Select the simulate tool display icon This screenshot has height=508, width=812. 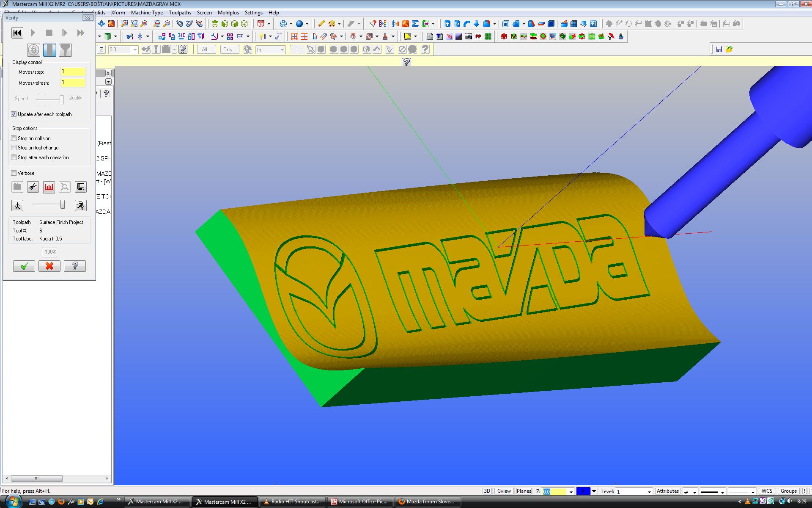pyautogui.click(x=49, y=50)
